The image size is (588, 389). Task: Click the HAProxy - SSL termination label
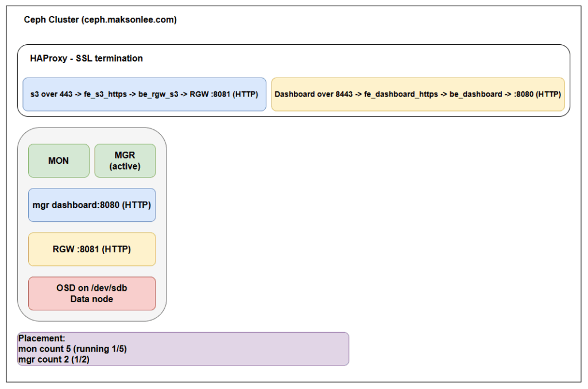pyautogui.click(x=86, y=59)
